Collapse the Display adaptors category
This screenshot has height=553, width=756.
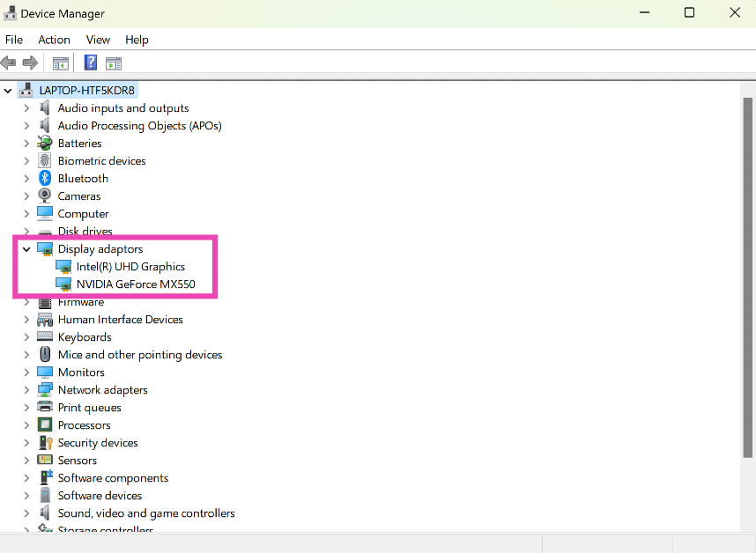(x=26, y=249)
